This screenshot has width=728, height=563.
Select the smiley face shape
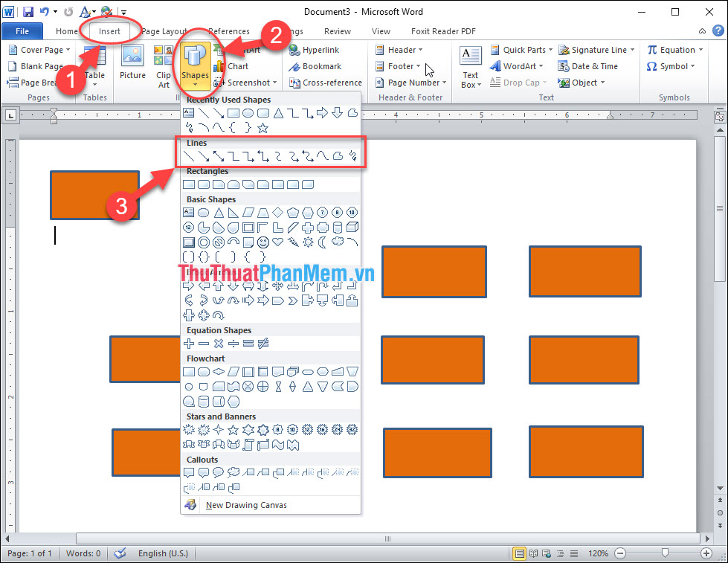pos(262,242)
